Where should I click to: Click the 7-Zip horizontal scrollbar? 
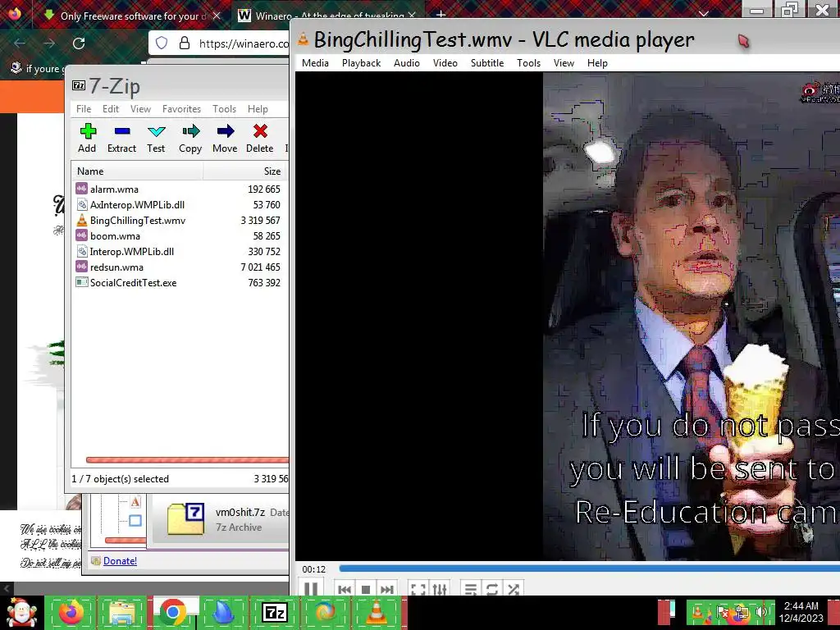[x=187, y=459]
